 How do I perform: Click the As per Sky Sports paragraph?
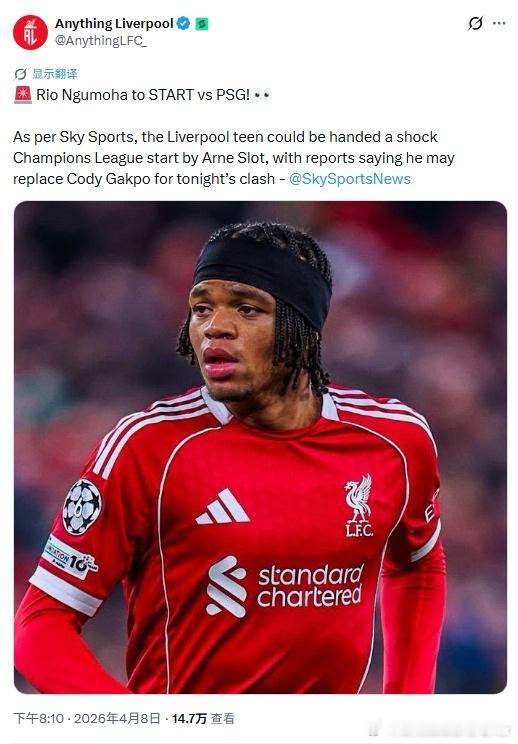(x=234, y=158)
